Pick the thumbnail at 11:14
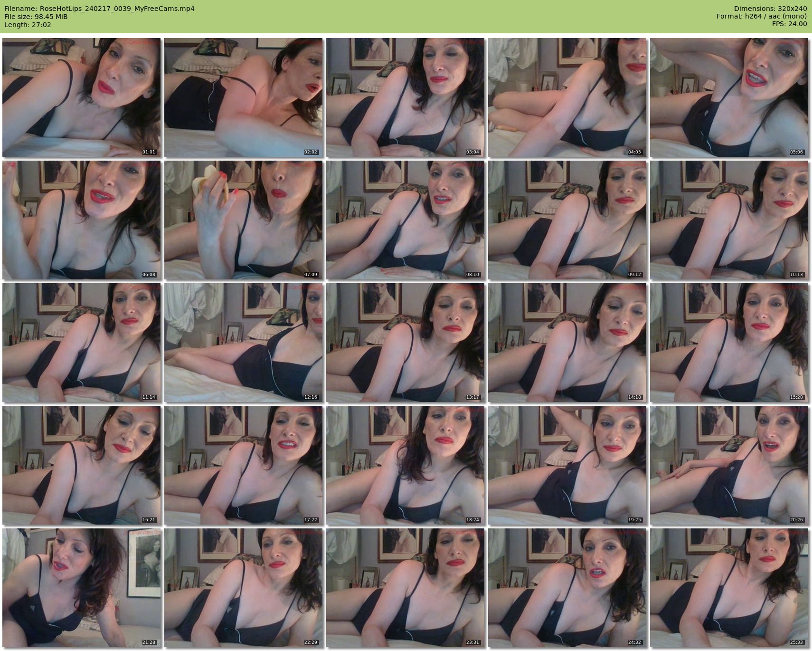This screenshot has width=812, height=651. click(82, 343)
